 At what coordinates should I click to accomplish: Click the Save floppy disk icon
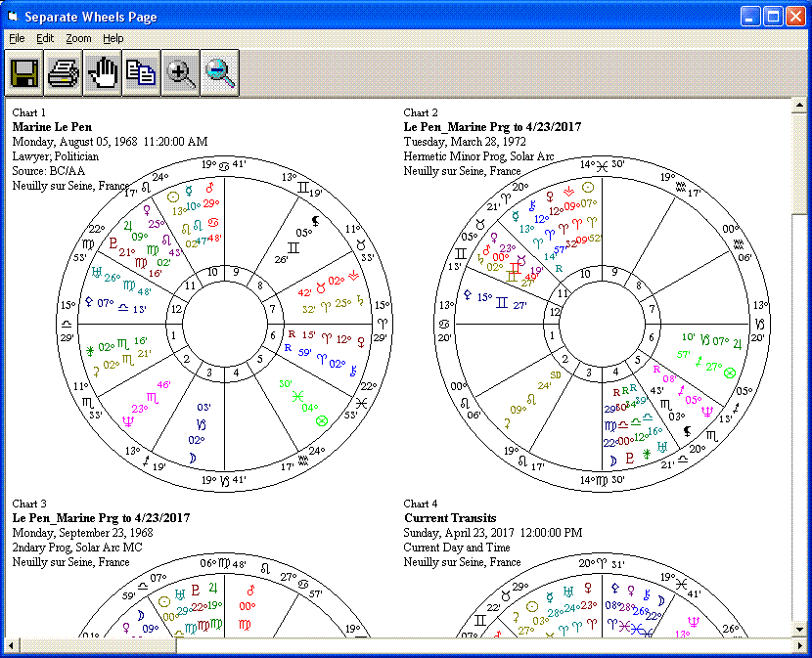[x=24, y=73]
